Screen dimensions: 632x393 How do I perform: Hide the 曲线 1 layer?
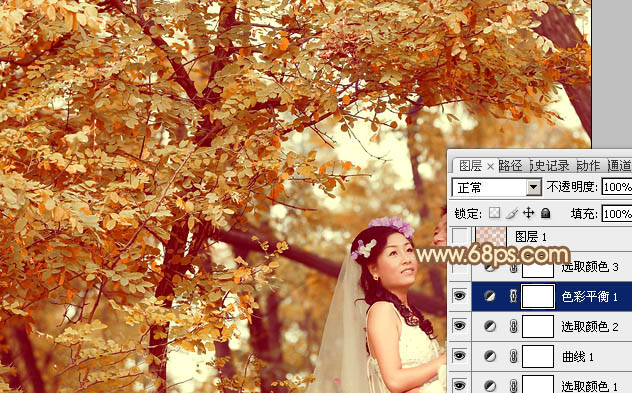click(459, 356)
